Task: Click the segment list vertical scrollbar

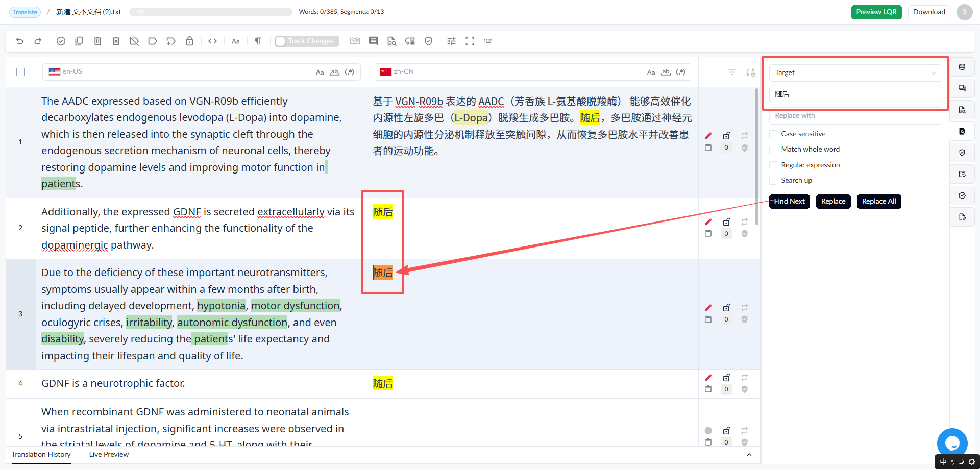Action: pyautogui.click(x=756, y=156)
